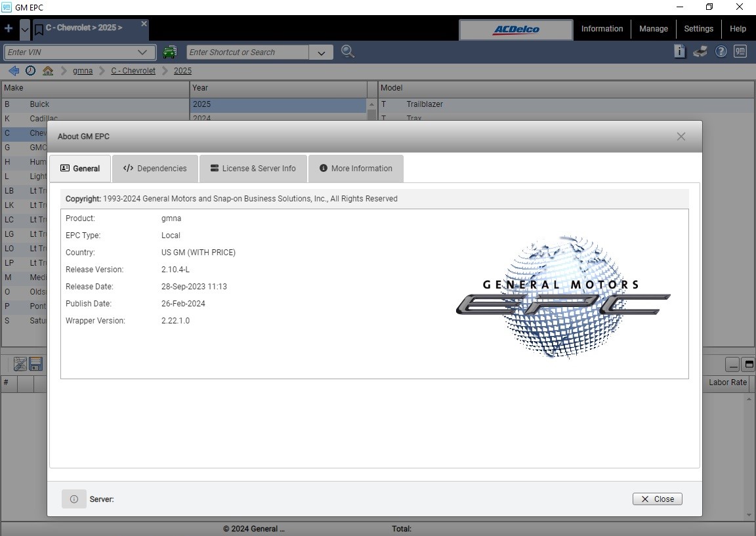Click the Make column header
The width and height of the screenshot is (756, 536).
pos(95,88)
